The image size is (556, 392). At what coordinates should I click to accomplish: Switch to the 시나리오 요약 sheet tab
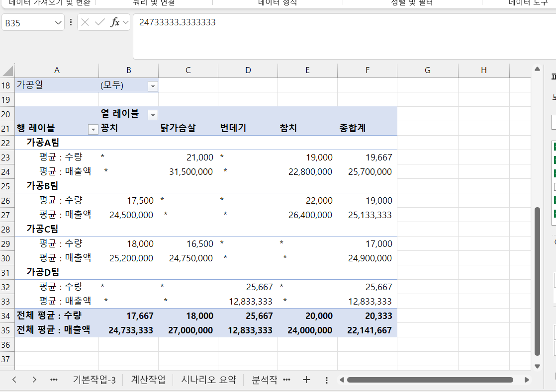[208, 380]
